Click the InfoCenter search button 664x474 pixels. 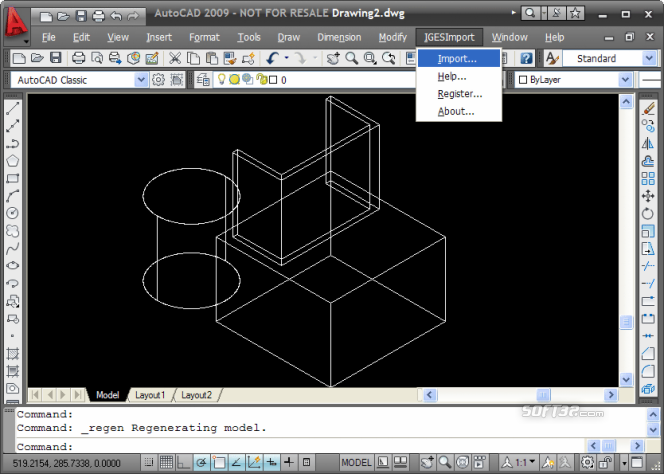click(x=530, y=14)
